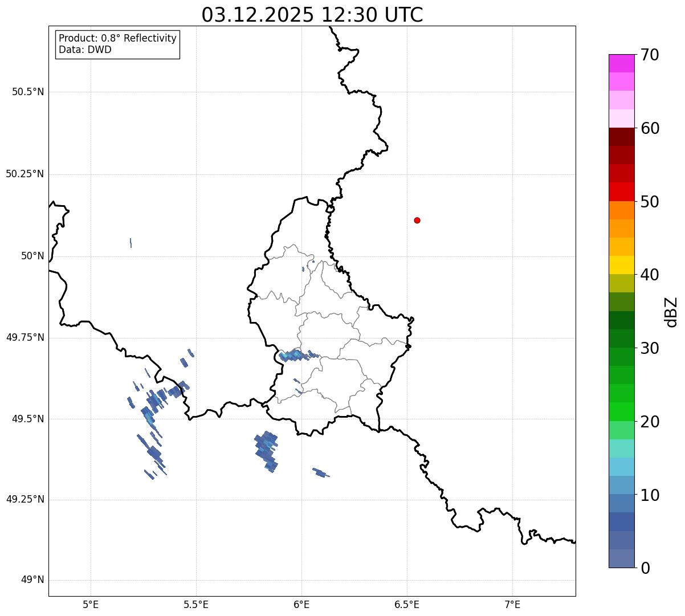Viewport: 685px width, 616px height.
Task: Click the latitude label "49°N"
Action: pos(32,580)
